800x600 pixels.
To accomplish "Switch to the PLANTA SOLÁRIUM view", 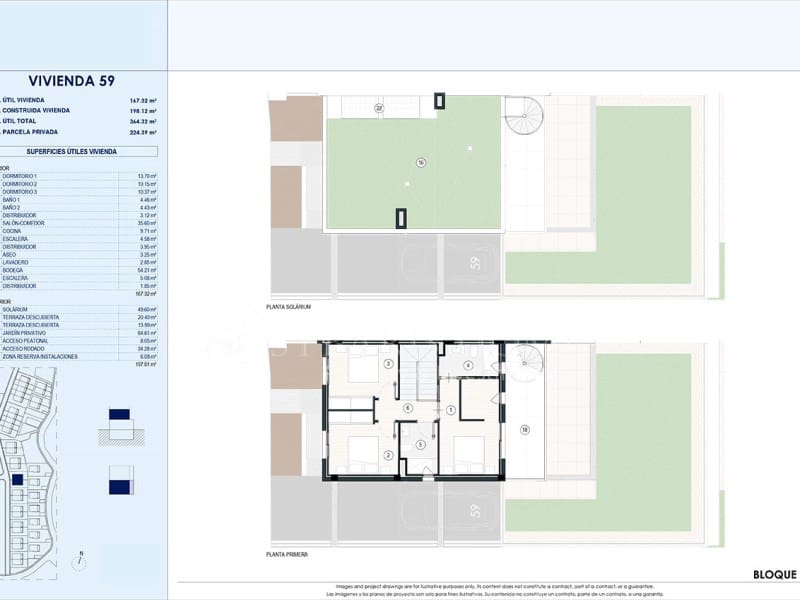I will pyautogui.click(x=288, y=308).
